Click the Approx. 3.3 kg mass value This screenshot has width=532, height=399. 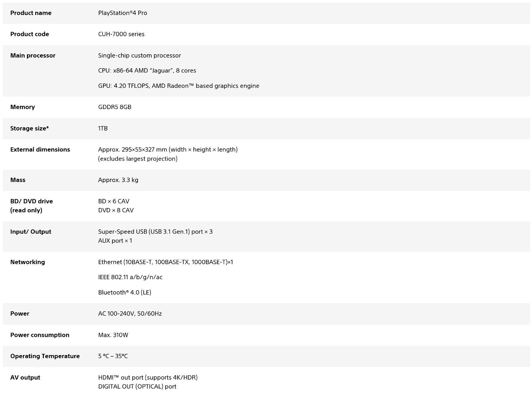pyautogui.click(x=118, y=180)
